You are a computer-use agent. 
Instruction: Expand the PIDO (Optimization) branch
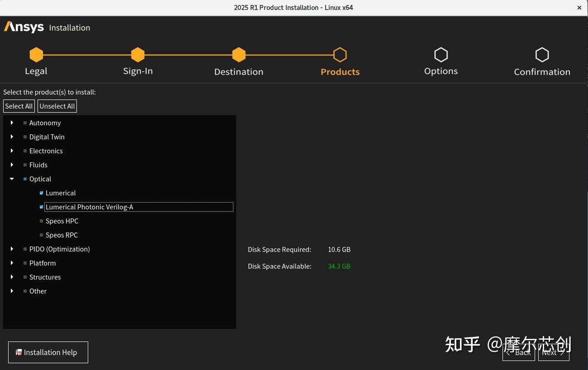11,249
